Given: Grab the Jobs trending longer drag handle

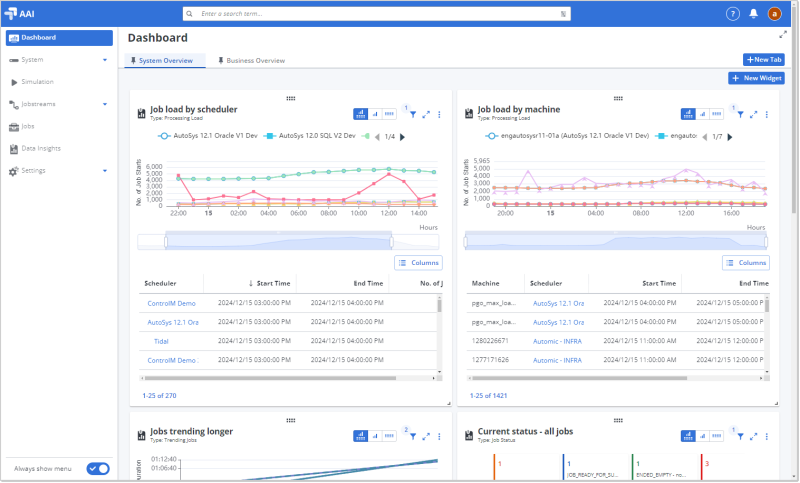Looking at the screenshot, I should coord(291,420).
